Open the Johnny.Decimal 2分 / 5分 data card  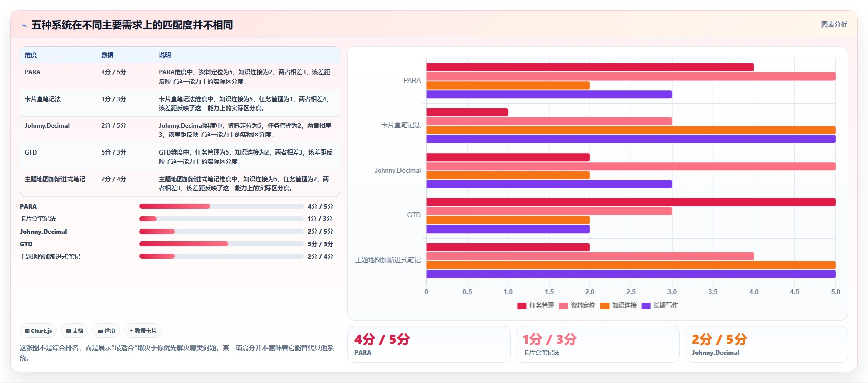pyautogui.click(x=766, y=344)
